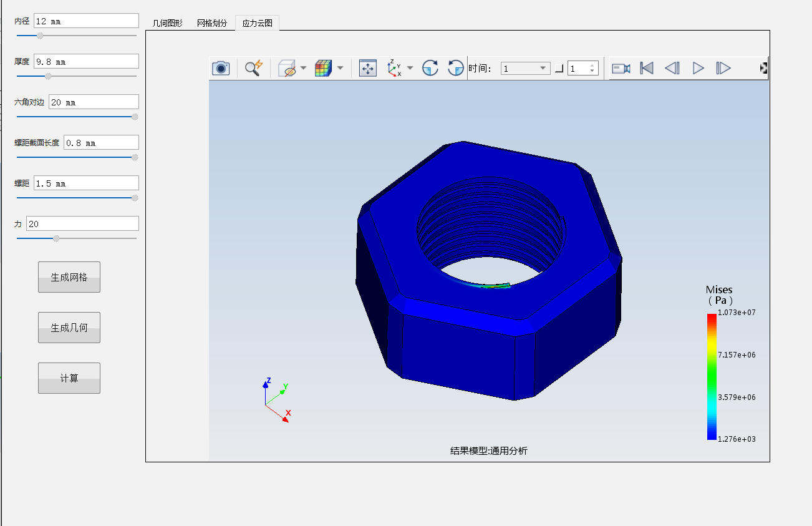The image size is (812, 526).
Task: Click the 螺距截面长度 input field
Action: 101,142
